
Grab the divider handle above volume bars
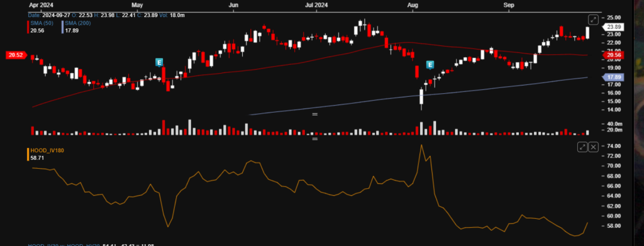(315, 114)
